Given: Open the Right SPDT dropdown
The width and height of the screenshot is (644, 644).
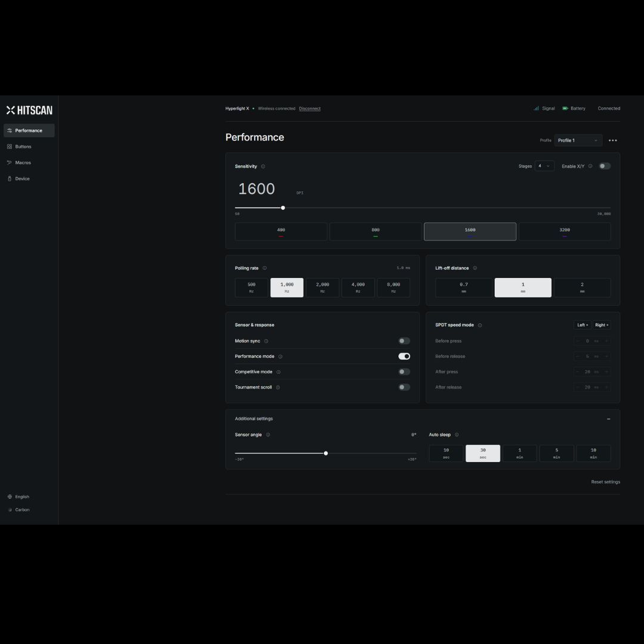Looking at the screenshot, I should [x=602, y=325].
